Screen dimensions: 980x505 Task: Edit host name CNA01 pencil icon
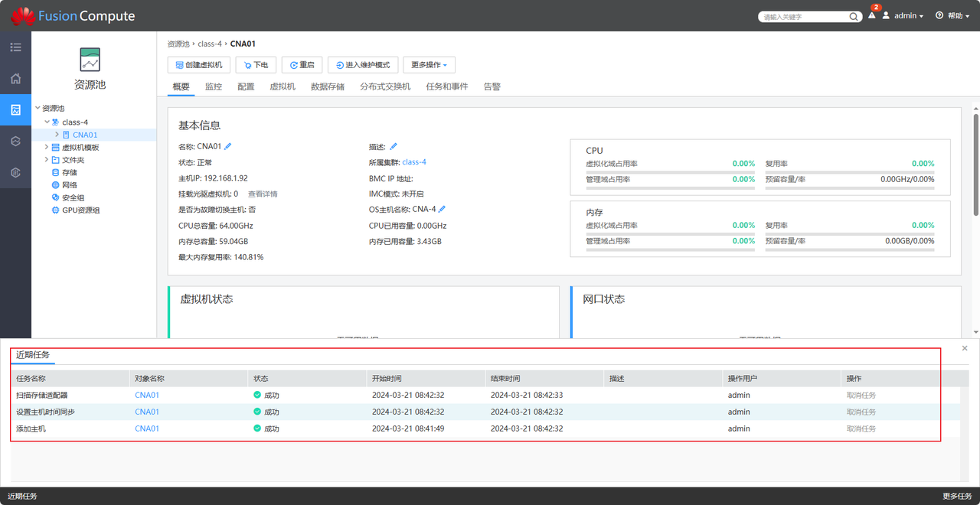(228, 146)
